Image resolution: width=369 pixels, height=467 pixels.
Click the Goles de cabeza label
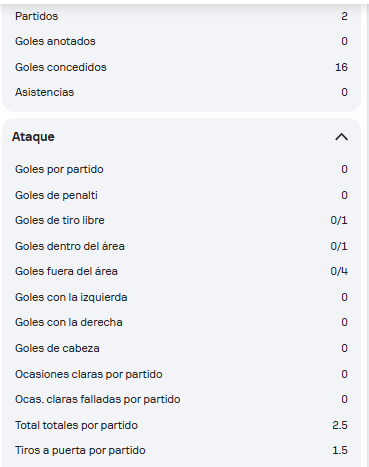(57, 348)
